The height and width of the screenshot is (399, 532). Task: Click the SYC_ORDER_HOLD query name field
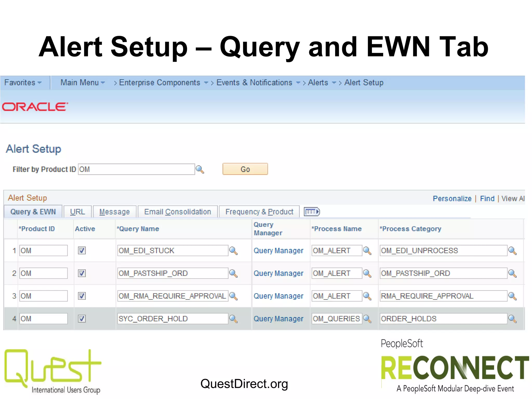point(173,319)
